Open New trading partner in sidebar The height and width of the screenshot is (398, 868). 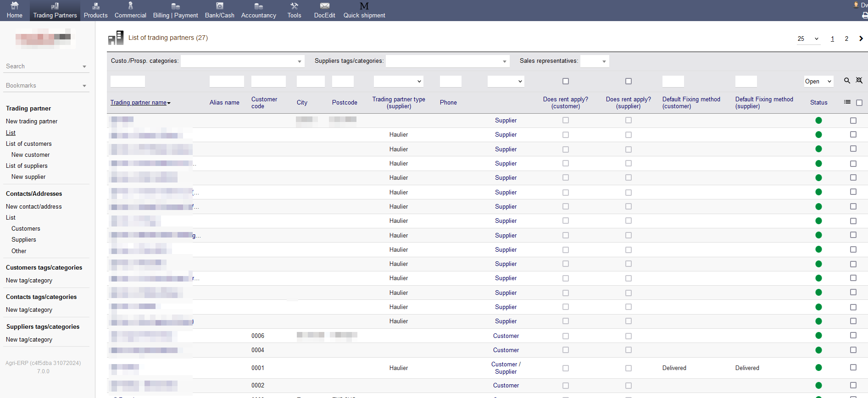coord(32,122)
